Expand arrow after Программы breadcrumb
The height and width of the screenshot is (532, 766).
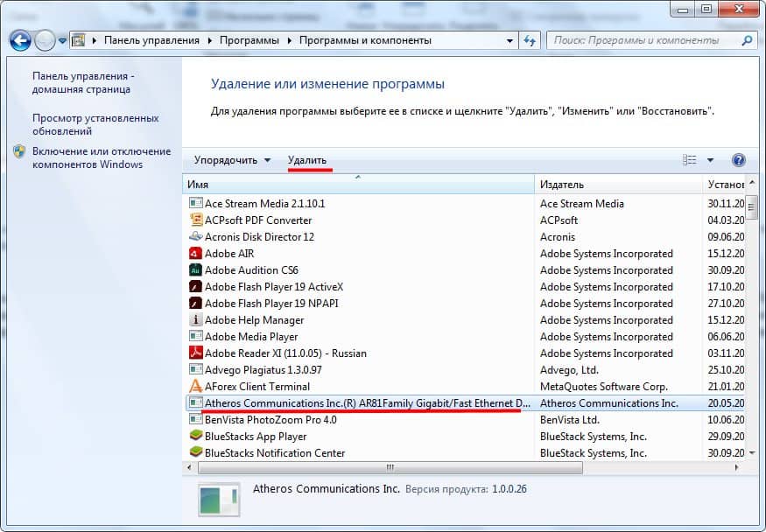(289, 40)
